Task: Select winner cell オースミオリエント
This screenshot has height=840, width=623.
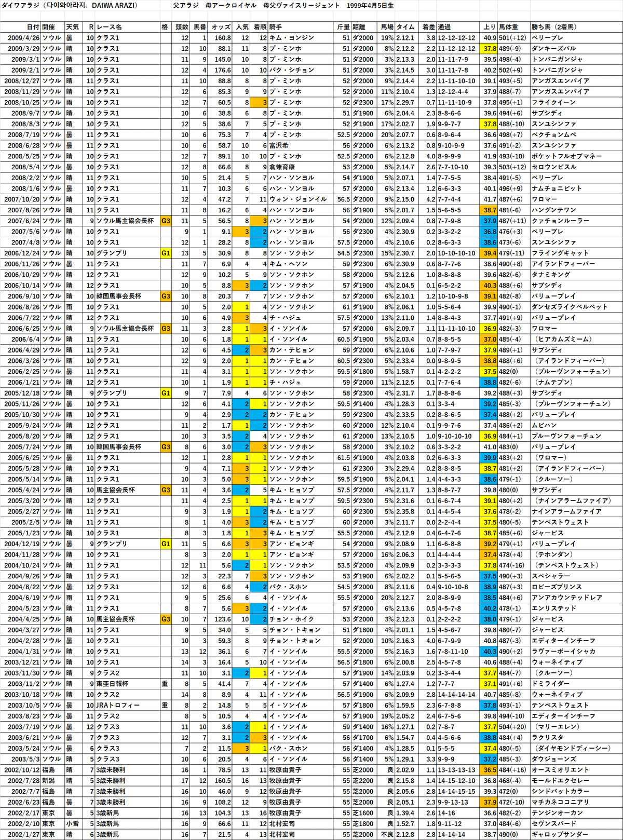Action: 560,770
